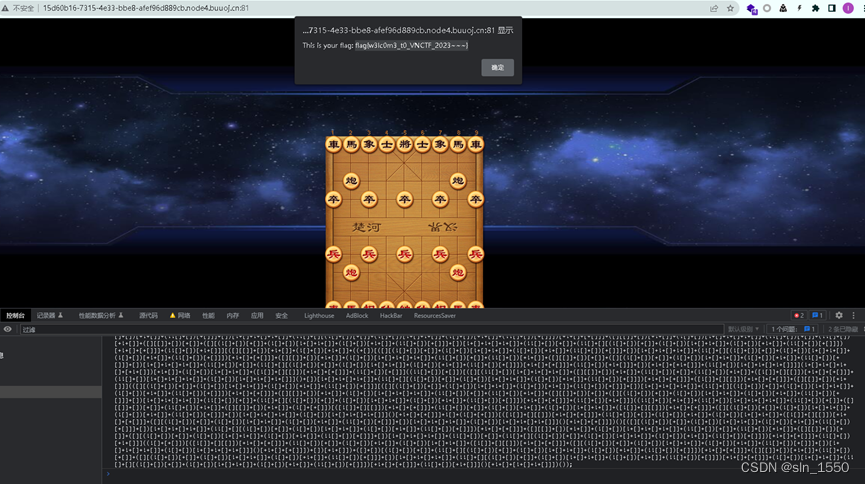
Task: Open the 默认级别 log level dropdown
Action: [743, 329]
